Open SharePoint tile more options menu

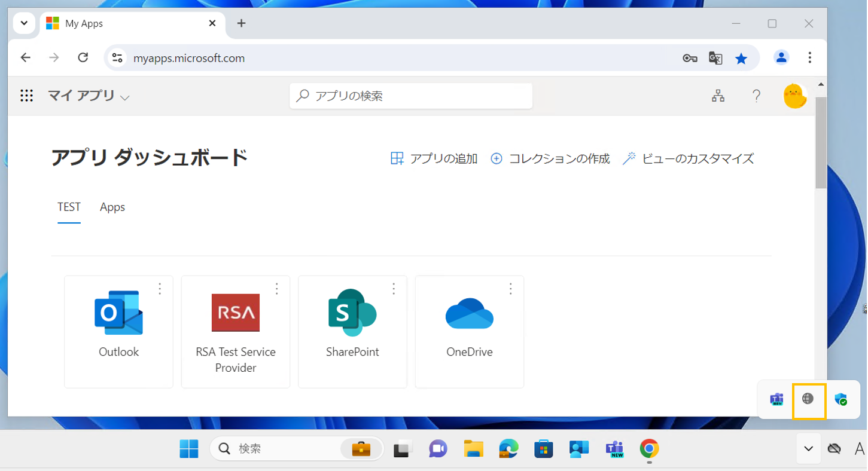394,289
